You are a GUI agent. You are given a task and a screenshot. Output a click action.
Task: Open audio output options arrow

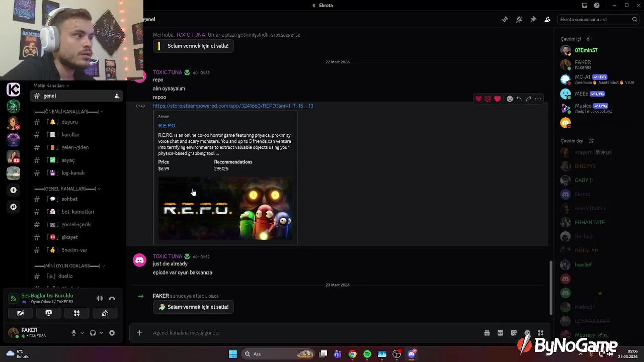[101, 333]
